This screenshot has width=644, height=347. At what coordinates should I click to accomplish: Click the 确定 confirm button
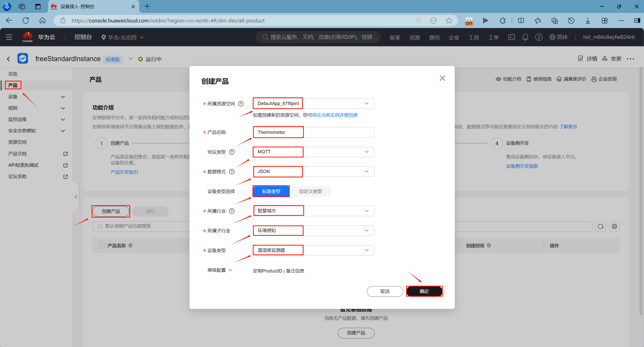[424, 291]
